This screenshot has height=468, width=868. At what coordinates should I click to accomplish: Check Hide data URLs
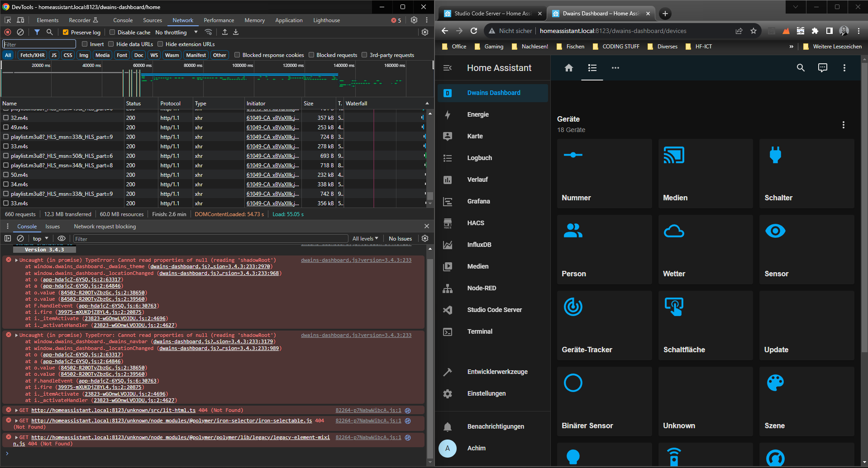click(111, 44)
